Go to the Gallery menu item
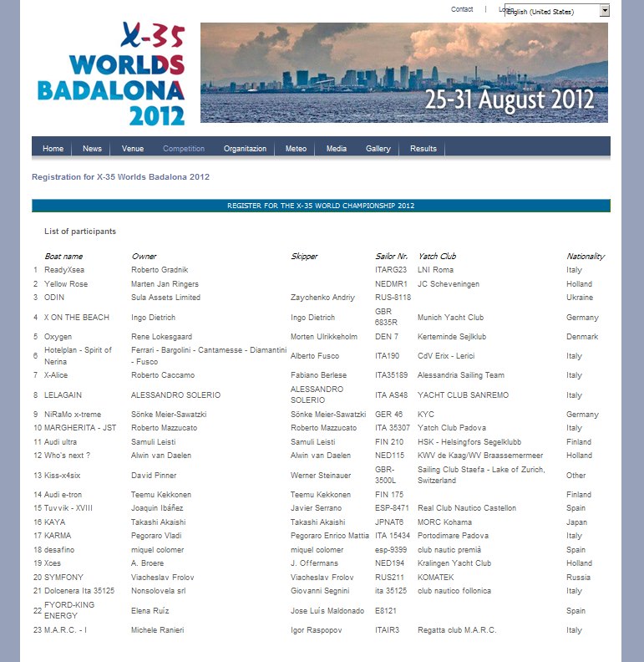Screen dimensions: 644x662 378,149
